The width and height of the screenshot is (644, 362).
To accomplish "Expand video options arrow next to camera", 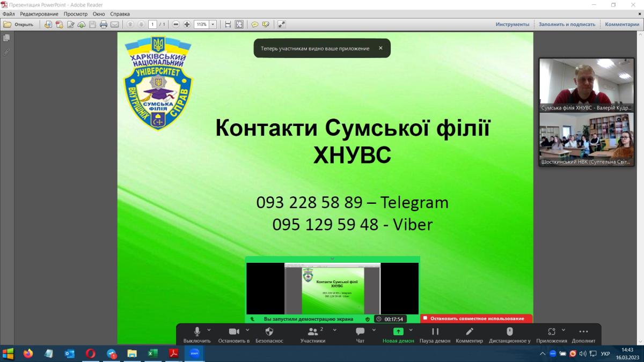I will tap(246, 330).
